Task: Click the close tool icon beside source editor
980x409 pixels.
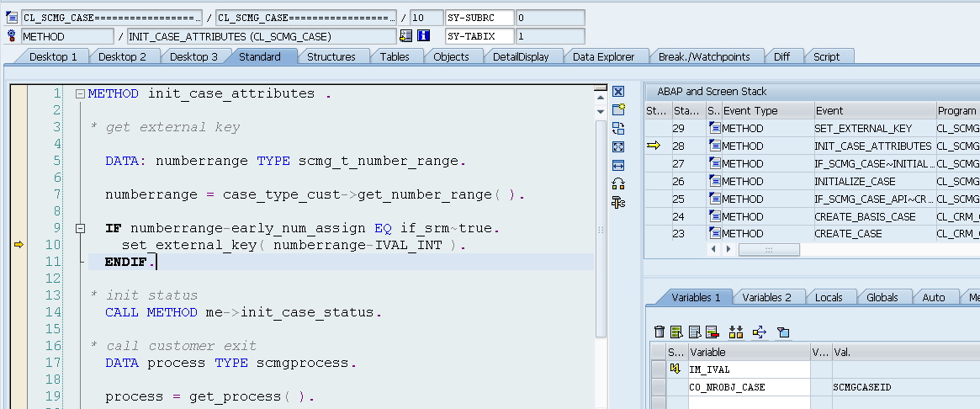Action: [618, 92]
